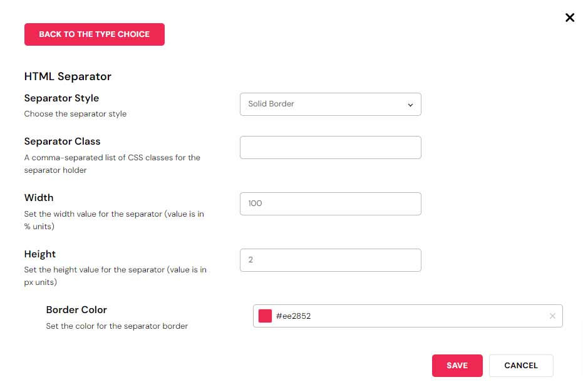The width and height of the screenshot is (583, 392).
Task: Click the 'Set the color for the separator border' text
Action: pos(117,326)
